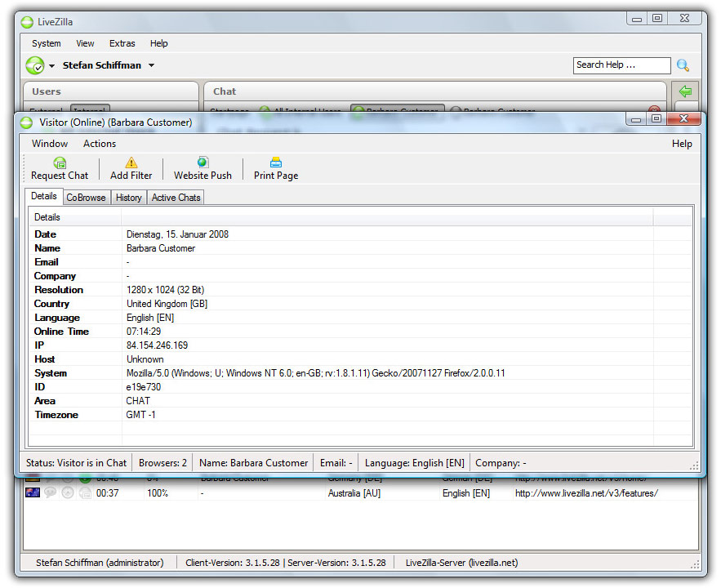Viewport: 721px width, 588px height.
Task: Click the LiveZilla title bar logo
Action: tap(27, 21)
